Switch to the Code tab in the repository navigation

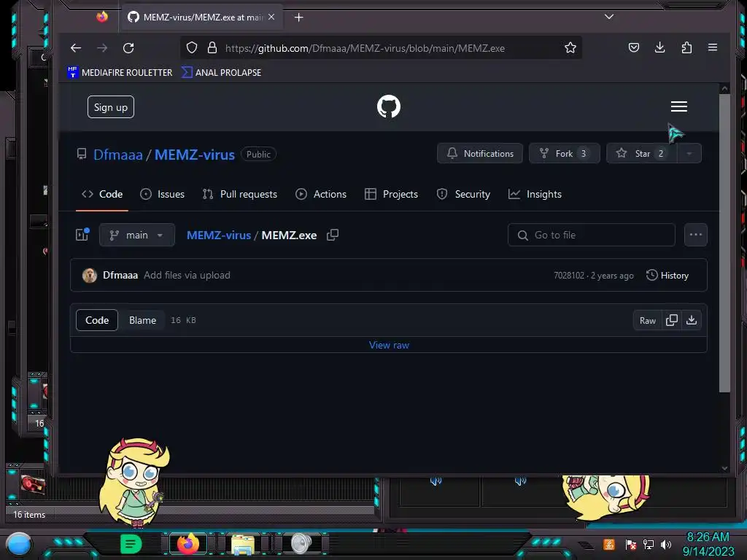coord(102,194)
